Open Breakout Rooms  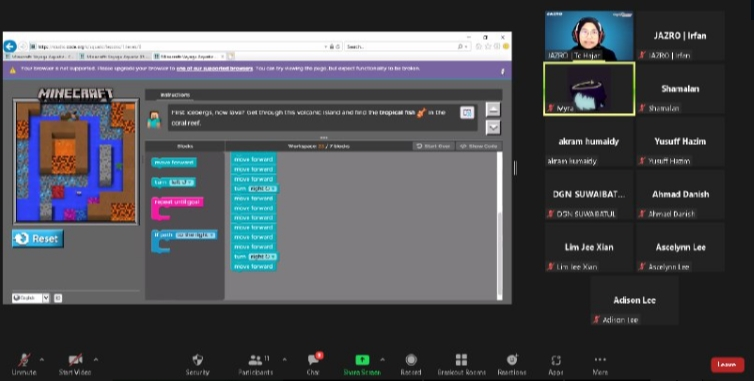click(461, 364)
